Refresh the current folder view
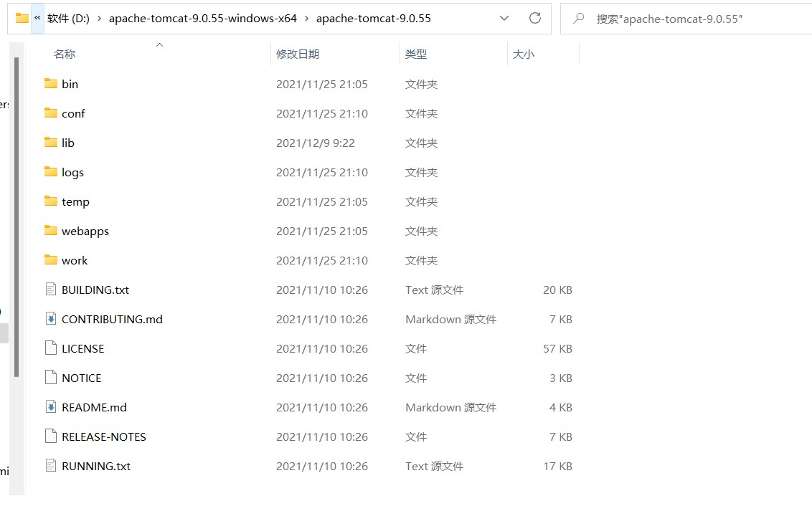812x506 pixels. coord(535,18)
